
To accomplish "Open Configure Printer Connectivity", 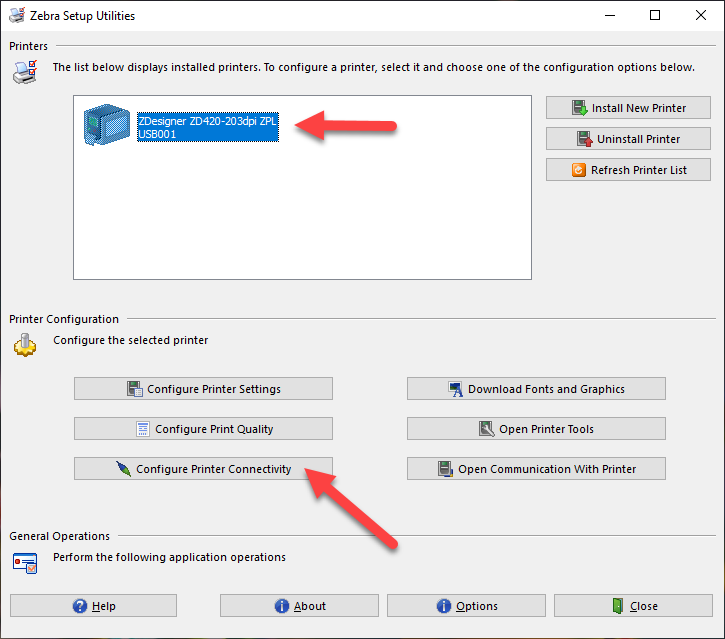I will [203, 469].
